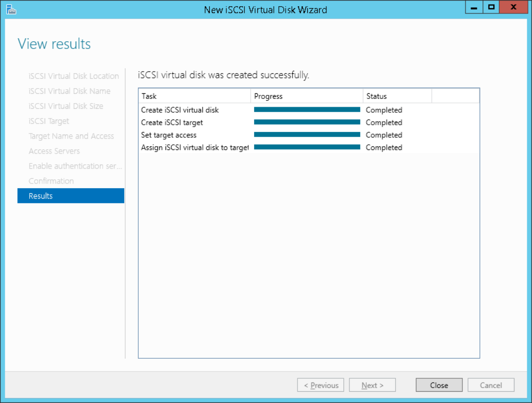Click the Previous button
This screenshot has height=403, width=532.
321,385
